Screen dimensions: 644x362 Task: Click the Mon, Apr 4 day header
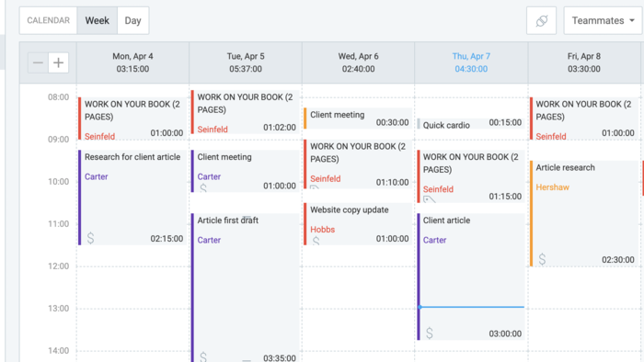point(132,62)
